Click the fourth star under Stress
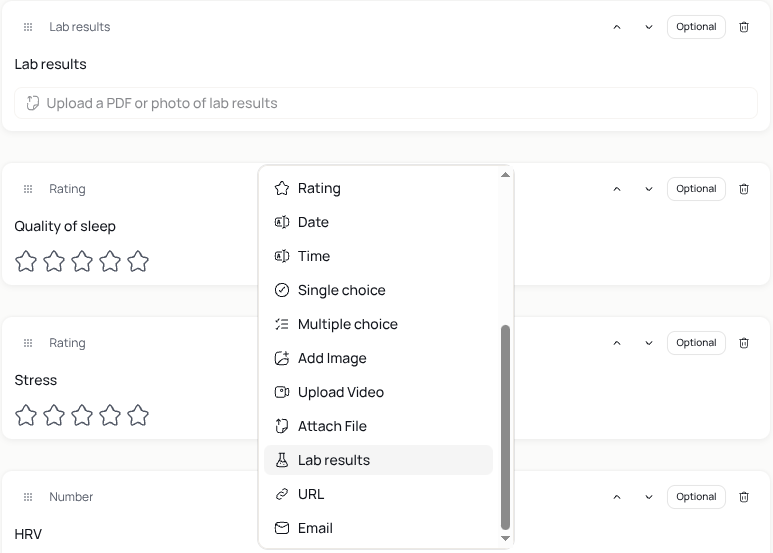This screenshot has height=553, width=773. point(110,415)
